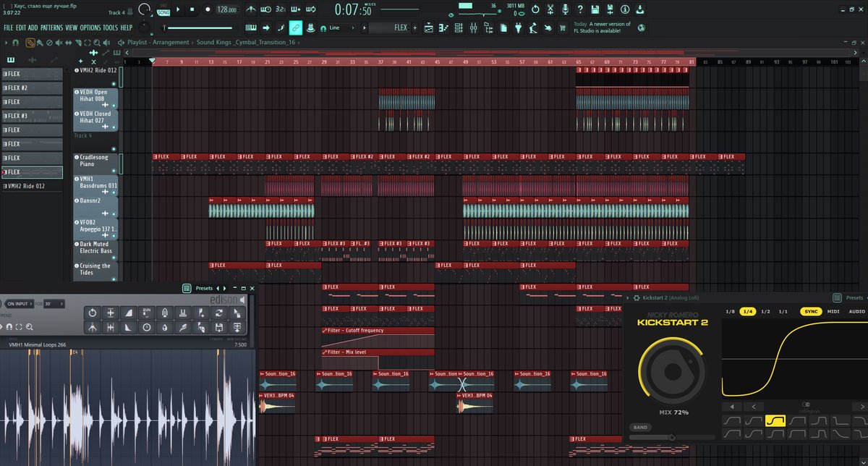This screenshot has width=868, height=466.
Task: Open Edison ON INPUT recording dropdown
Action: (x=20, y=303)
